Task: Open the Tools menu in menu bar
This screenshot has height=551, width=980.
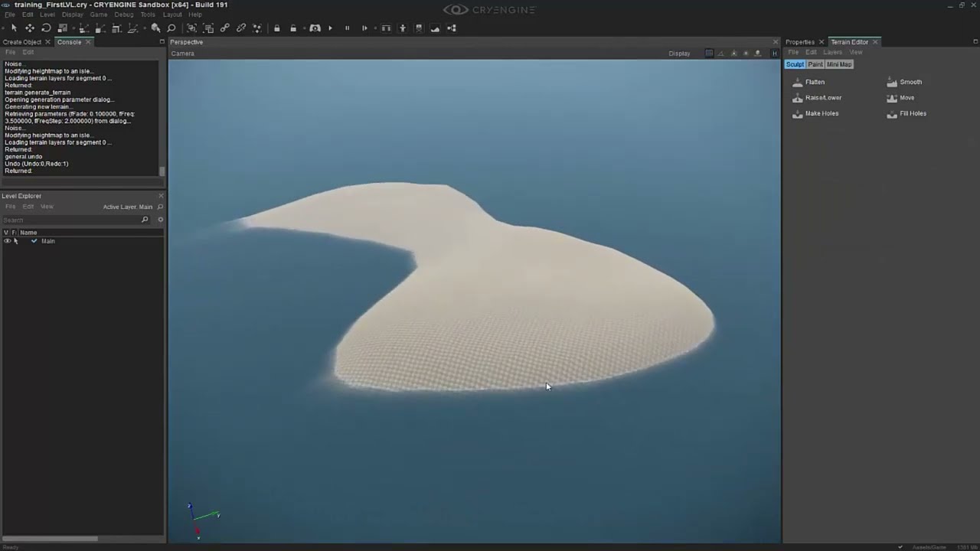Action: pos(148,15)
